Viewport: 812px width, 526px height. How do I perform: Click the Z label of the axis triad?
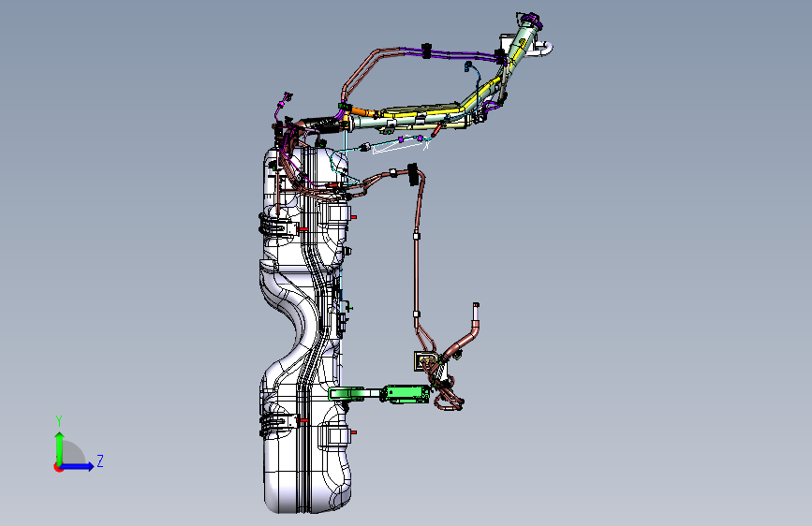100,460
